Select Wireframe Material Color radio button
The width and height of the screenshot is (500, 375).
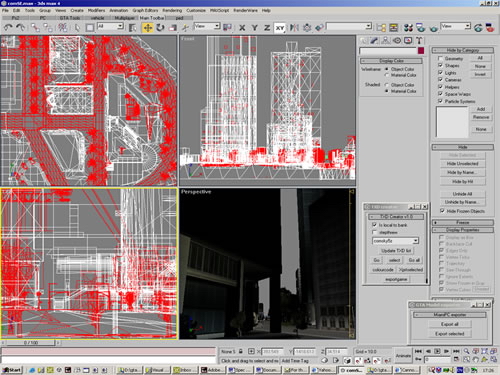point(387,75)
